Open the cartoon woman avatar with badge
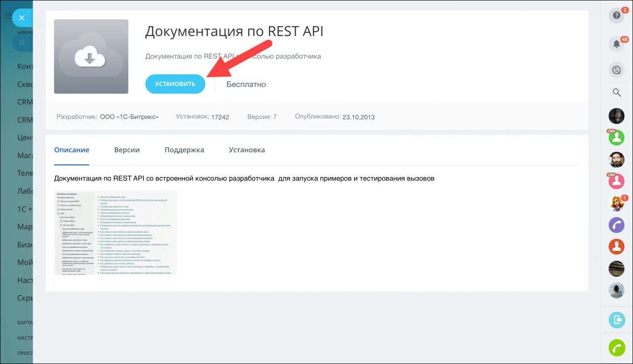This screenshot has height=364, width=633. [617, 203]
